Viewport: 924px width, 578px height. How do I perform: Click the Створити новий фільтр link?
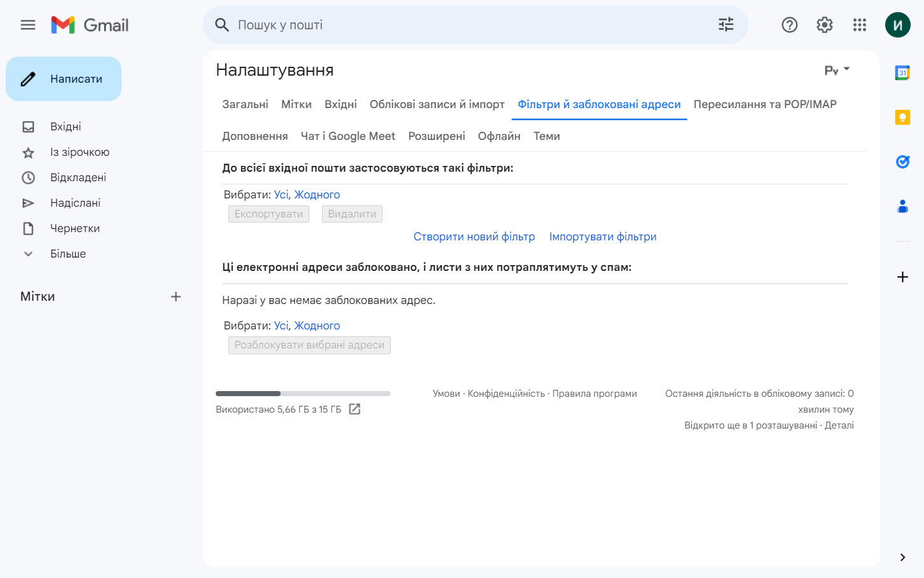point(474,237)
